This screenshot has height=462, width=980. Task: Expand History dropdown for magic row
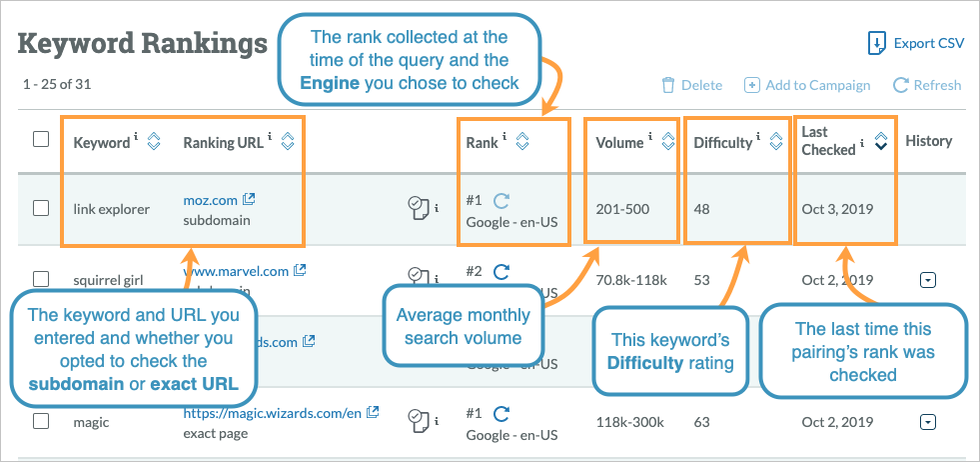click(928, 423)
